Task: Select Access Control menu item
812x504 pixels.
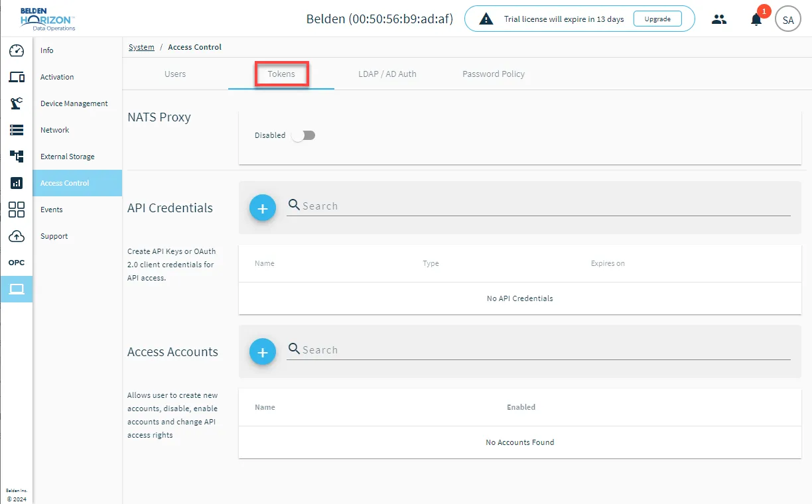Action: (x=77, y=183)
